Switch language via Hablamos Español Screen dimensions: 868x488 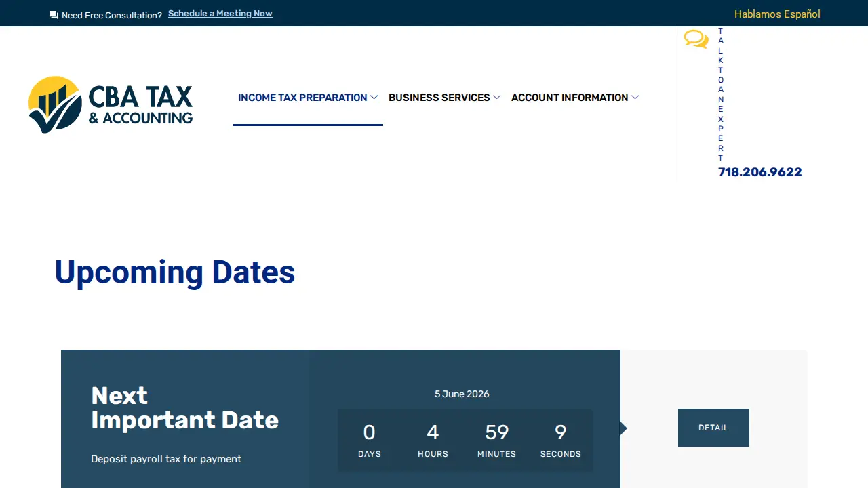click(x=777, y=14)
